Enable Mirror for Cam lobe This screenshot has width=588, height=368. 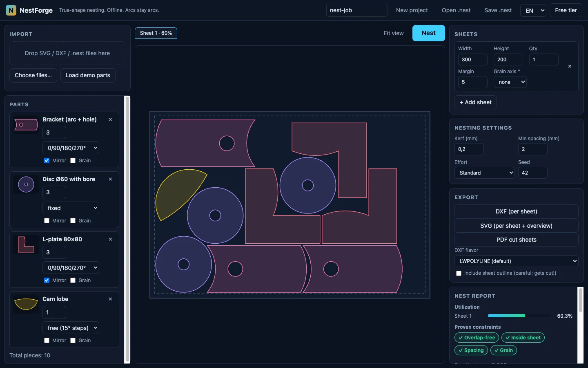click(x=47, y=341)
